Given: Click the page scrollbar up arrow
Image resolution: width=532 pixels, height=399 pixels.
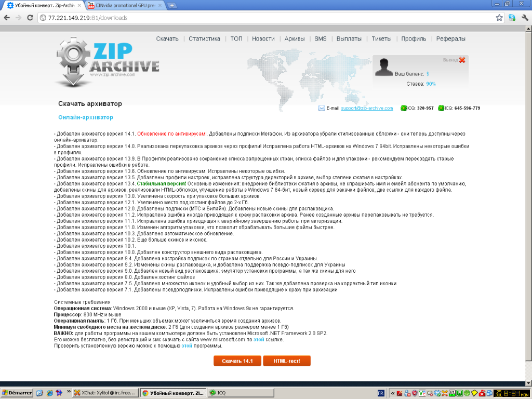Looking at the screenshot, I should (x=528, y=30).
